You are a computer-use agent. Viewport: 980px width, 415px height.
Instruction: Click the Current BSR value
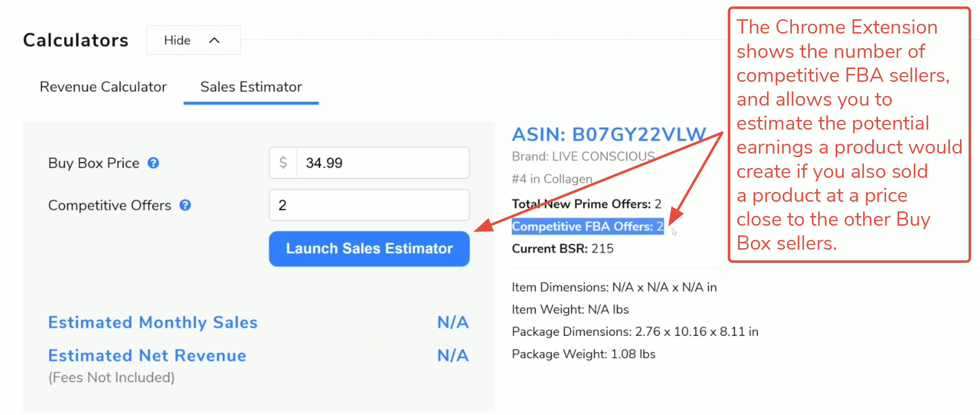pos(602,249)
